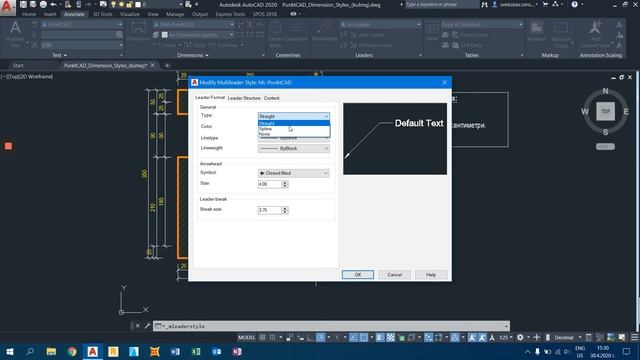Image resolution: width=640 pixels, height=360 pixels.
Task: Toggle snap mode in status bar
Action: point(272,338)
